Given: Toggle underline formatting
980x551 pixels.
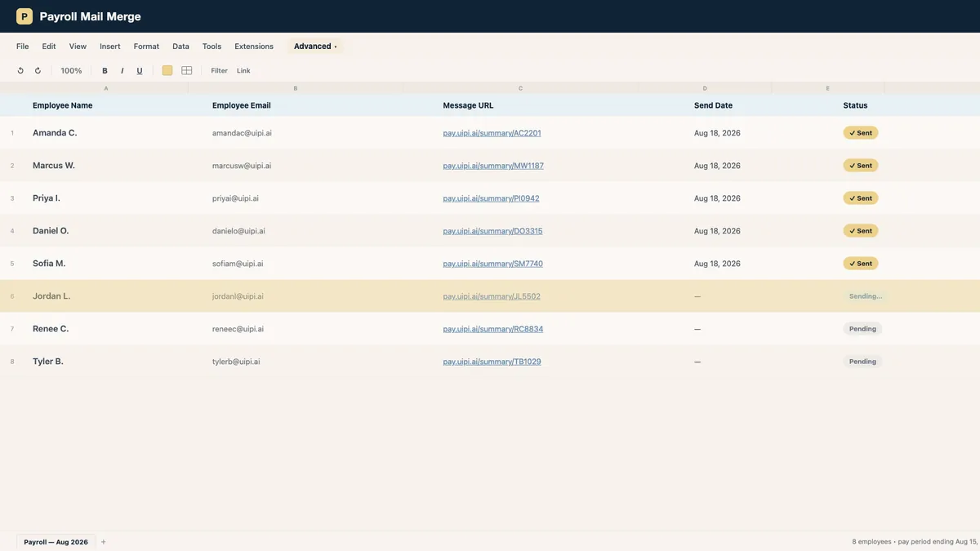Looking at the screenshot, I should (140, 71).
